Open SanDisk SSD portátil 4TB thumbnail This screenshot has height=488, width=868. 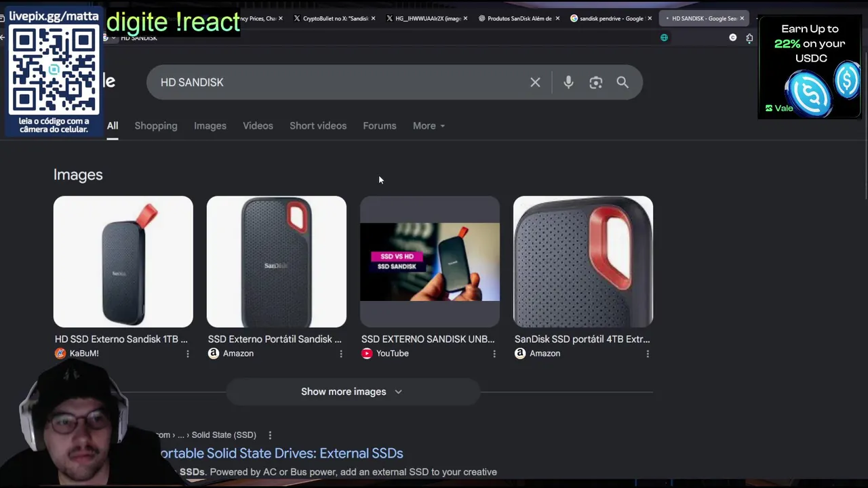tap(583, 262)
